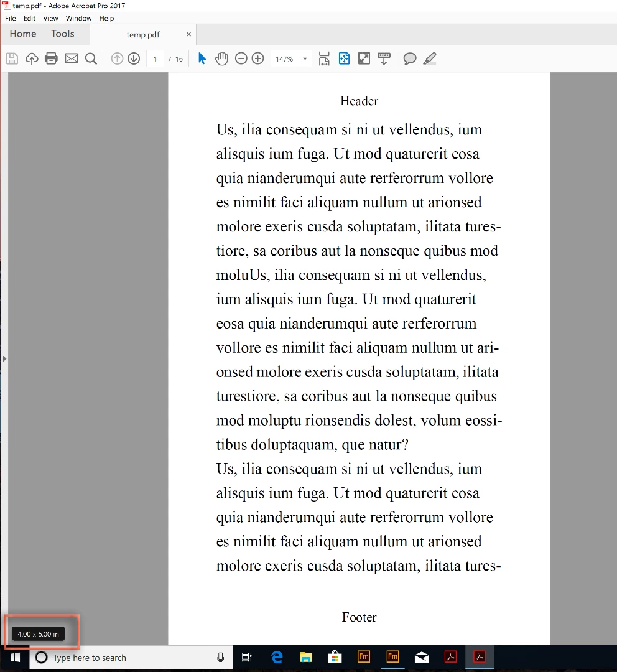Activate the Hand pan tool
The image size is (617, 672).
click(x=221, y=58)
